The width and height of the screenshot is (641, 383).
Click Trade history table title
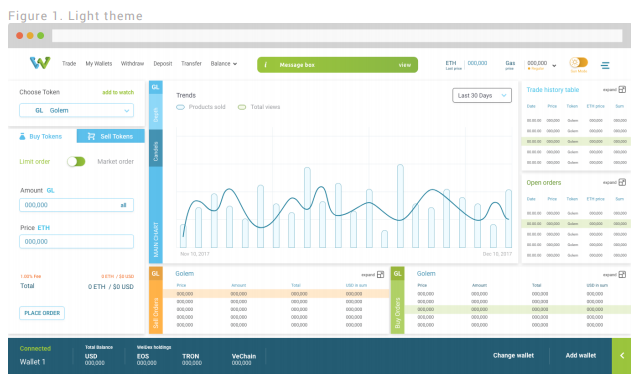(x=553, y=90)
